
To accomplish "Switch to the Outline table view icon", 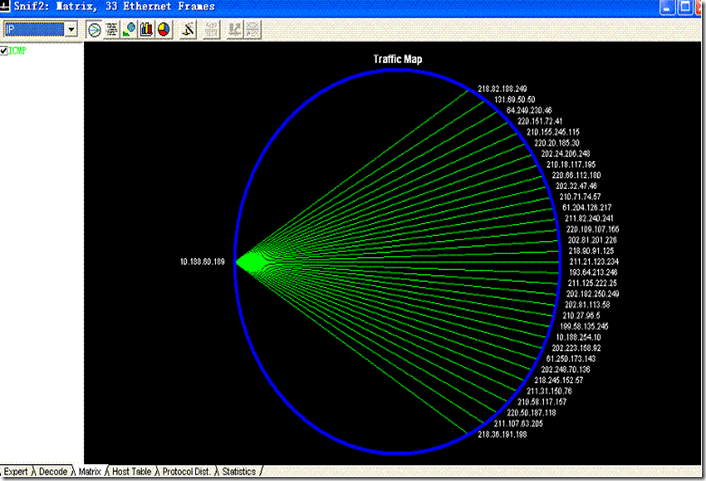I will click(x=112, y=29).
